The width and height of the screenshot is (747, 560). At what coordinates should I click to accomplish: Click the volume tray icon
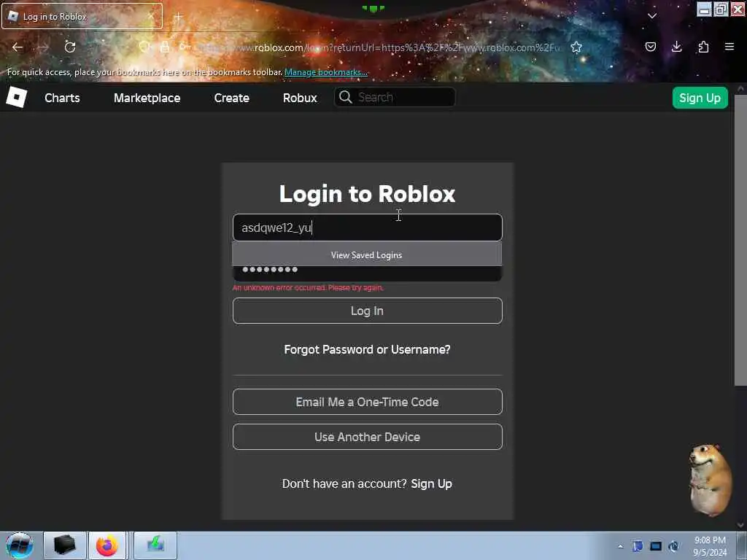coord(673,546)
